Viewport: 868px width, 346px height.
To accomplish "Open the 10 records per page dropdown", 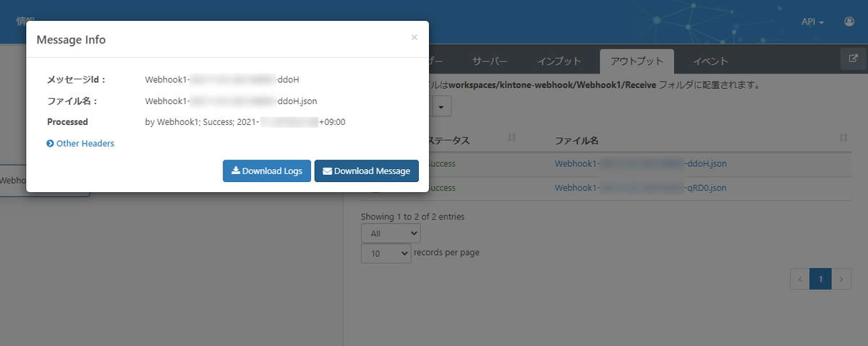I will click(x=386, y=254).
